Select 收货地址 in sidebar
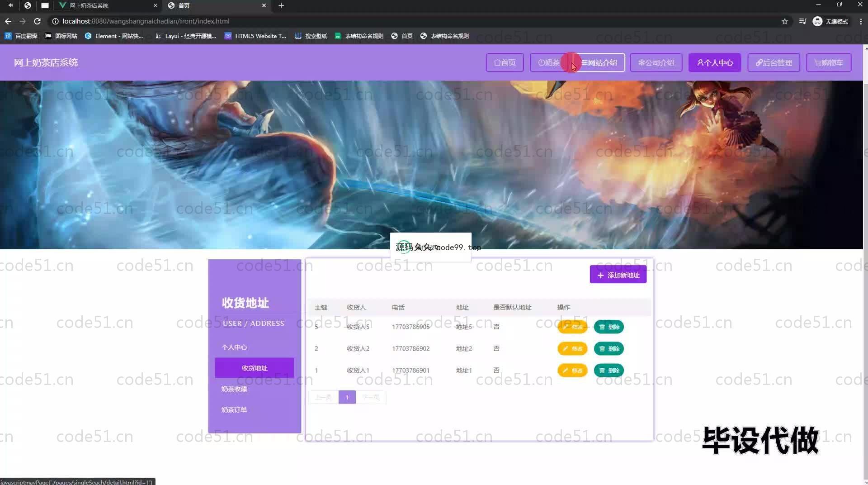This screenshot has width=868, height=485. pyautogui.click(x=255, y=368)
